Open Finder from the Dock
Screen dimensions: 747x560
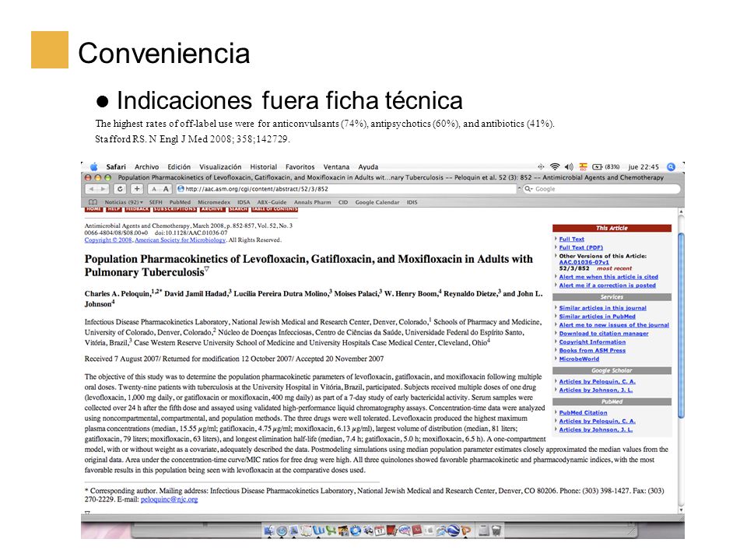click(x=269, y=530)
